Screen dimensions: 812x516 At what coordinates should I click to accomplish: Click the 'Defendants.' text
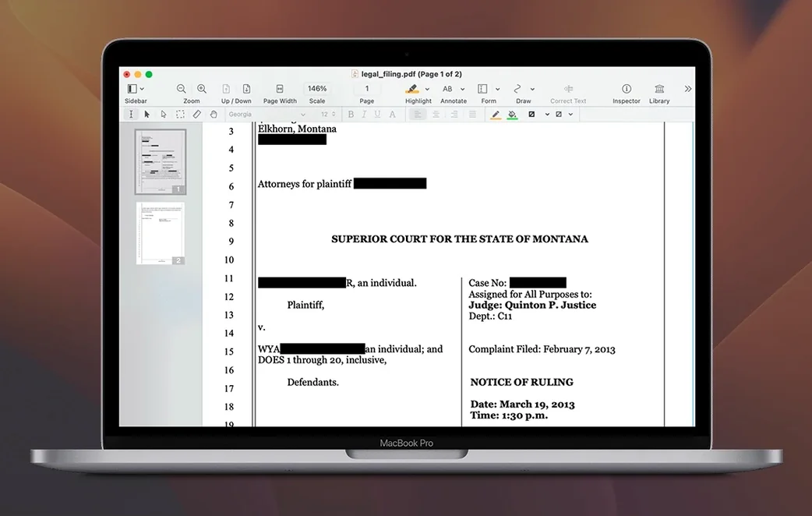[x=312, y=383]
